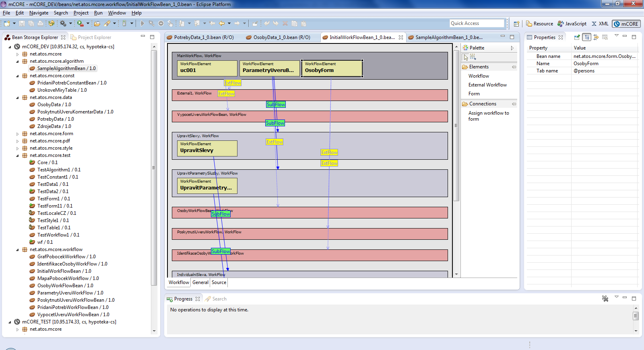Open the File menu
This screenshot has height=350, width=644.
6,13
